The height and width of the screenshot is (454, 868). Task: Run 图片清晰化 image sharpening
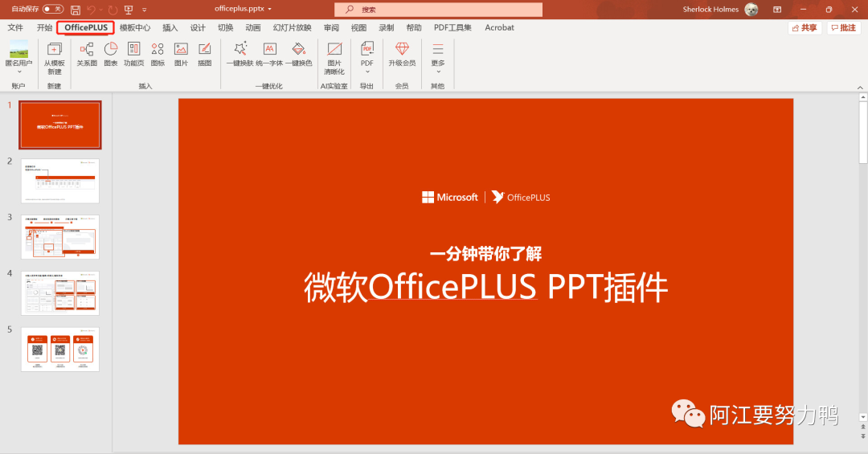click(334, 58)
